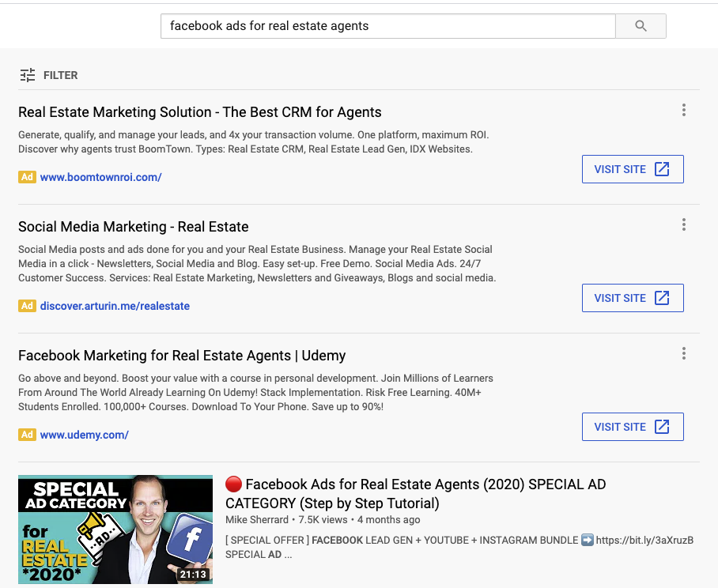Click the external-link icon in BoomTown's Visit Site button
Screen dimensions: 718x588
pos(663,168)
